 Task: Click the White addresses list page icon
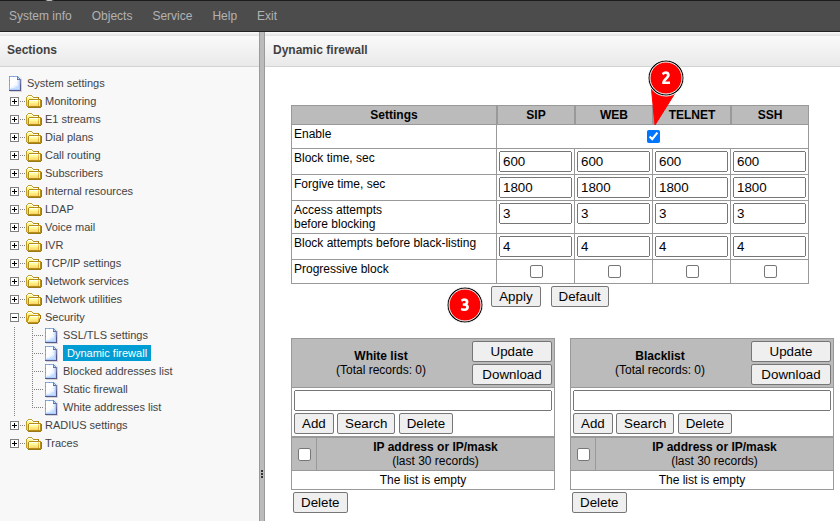point(51,407)
